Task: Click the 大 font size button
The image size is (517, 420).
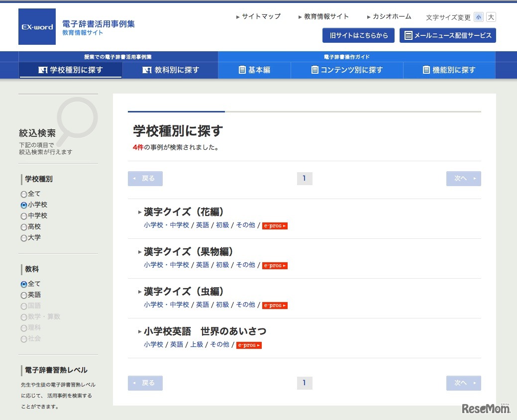Action: [491, 17]
